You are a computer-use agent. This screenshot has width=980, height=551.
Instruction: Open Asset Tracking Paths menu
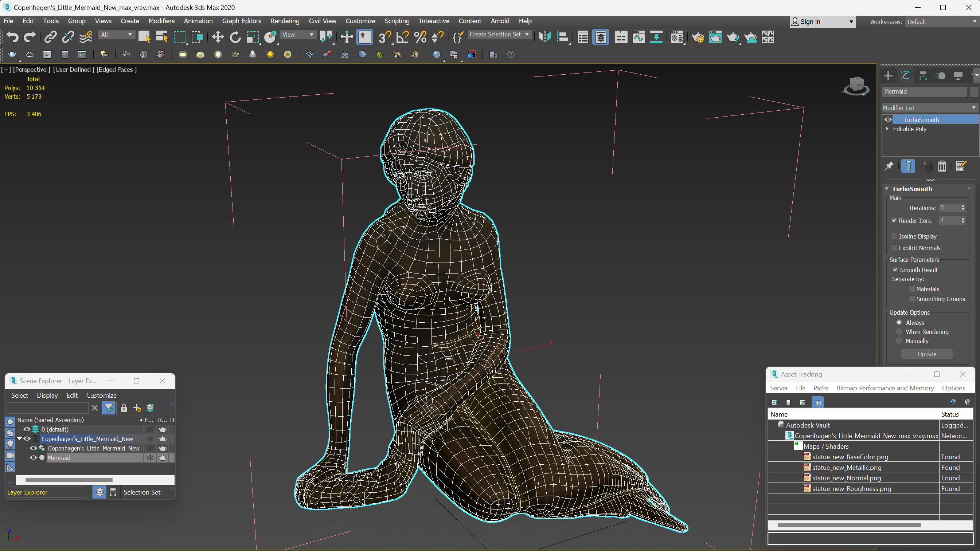[x=821, y=388]
